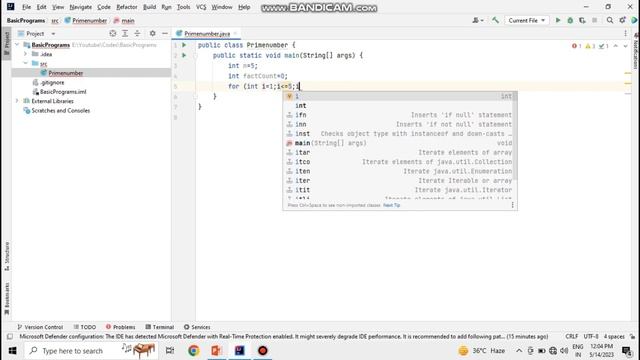Stop the running process square icon
This screenshot has height=360, width=640.
pyautogui.click(x=595, y=20)
